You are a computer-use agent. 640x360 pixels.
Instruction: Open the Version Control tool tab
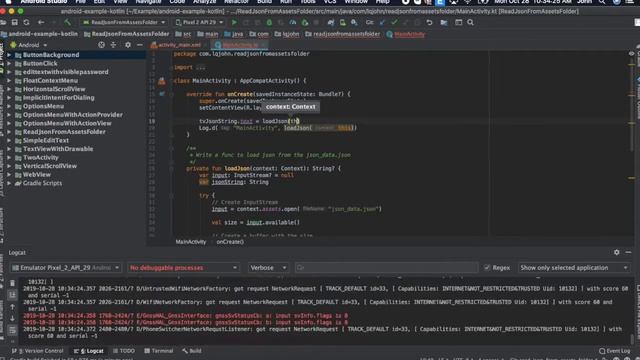coord(38,351)
